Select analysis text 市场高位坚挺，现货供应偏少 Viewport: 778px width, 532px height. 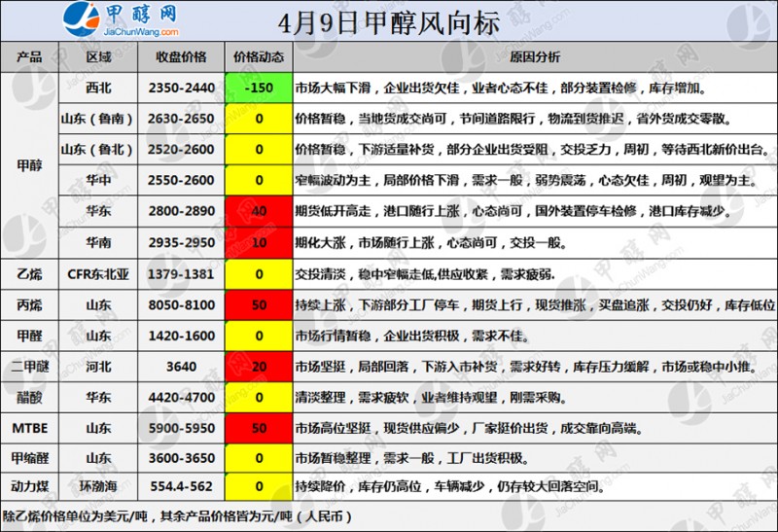tap(377, 428)
